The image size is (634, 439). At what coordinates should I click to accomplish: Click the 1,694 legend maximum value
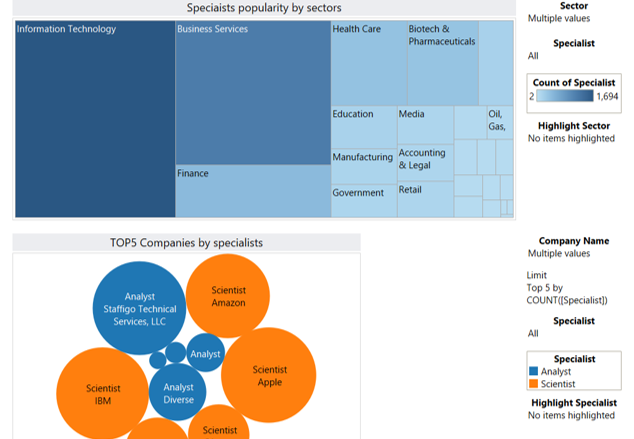(607, 96)
